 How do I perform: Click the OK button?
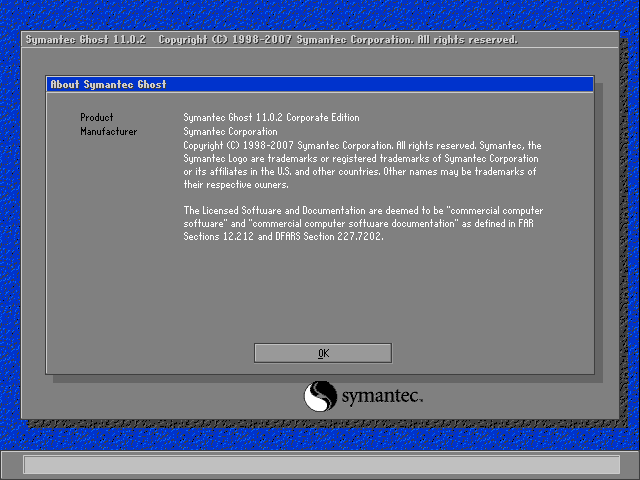coord(323,353)
